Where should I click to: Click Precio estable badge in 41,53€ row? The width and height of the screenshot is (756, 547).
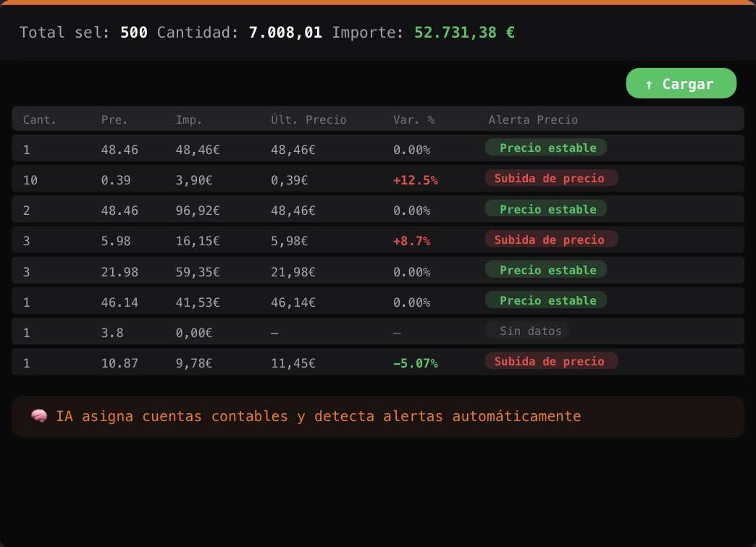[x=546, y=300]
